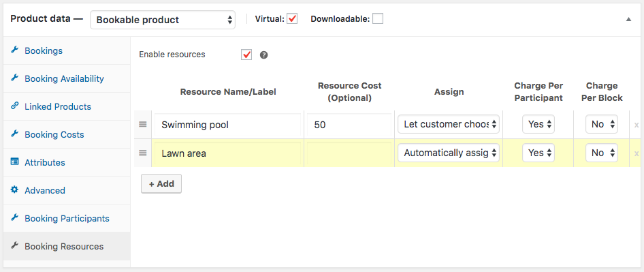The height and width of the screenshot is (272, 644).
Task: Click the Resource Cost (Optional) column header
Action: click(x=349, y=92)
